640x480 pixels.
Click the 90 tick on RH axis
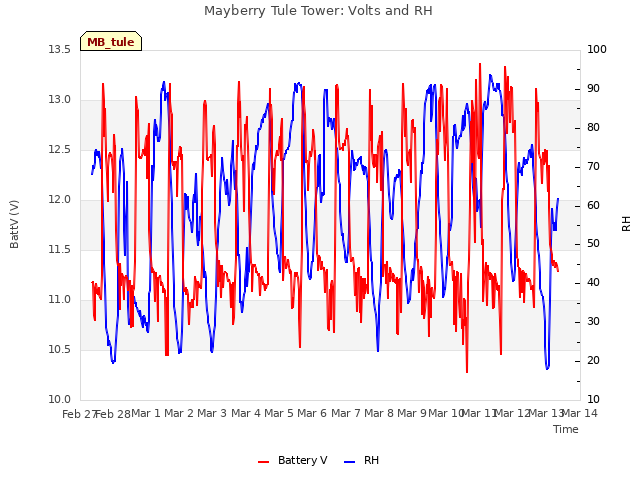coord(593,89)
